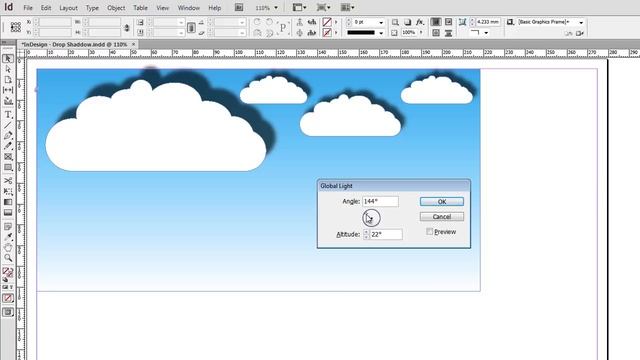Image resolution: width=640 pixels, height=360 pixels.
Task: Select the Gradient Feather tool
Action: 8,213
